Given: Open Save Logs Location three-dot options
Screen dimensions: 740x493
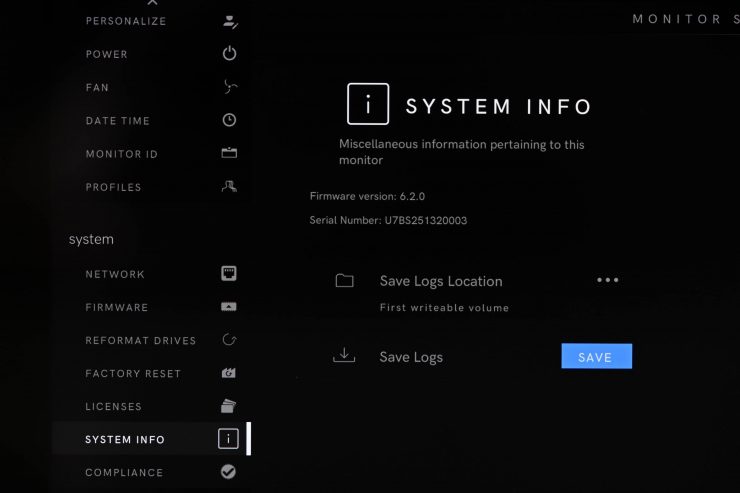Looking at the screenshot, I should [607, 280].
